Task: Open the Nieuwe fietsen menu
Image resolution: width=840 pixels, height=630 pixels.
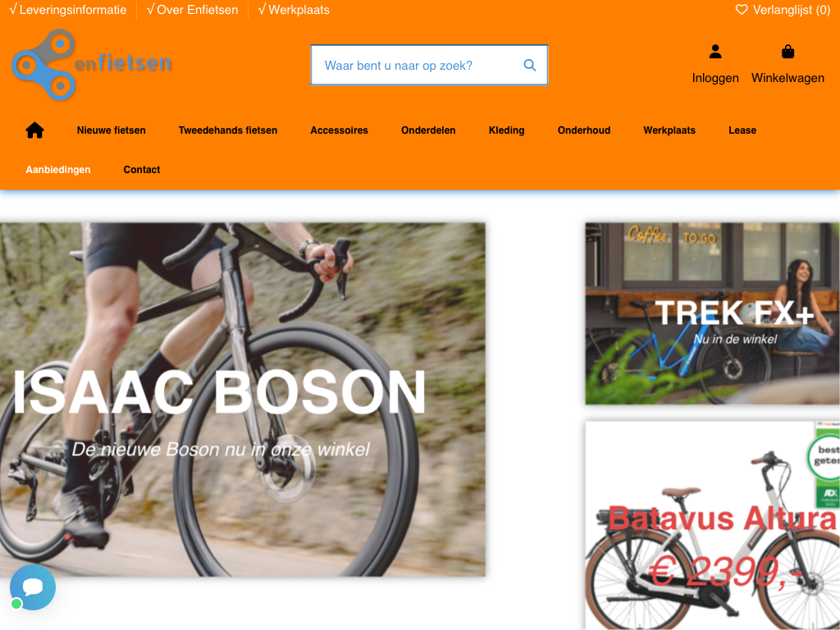Action: [112, 130]
